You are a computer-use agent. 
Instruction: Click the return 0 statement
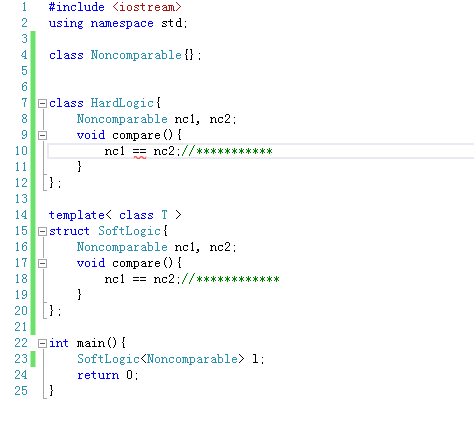tap(107, 375)
